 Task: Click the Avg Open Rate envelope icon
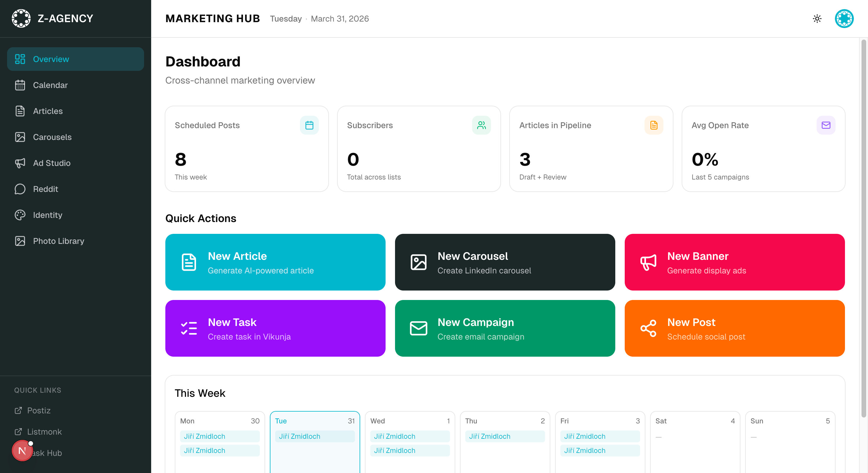pyautogui.click(x=826, y=125)
